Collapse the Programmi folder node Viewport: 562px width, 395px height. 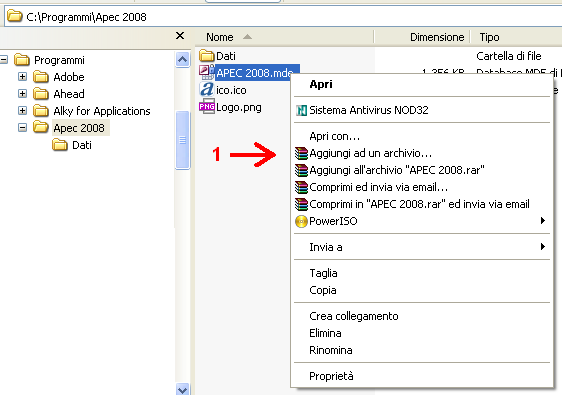[x=4, y=60]
